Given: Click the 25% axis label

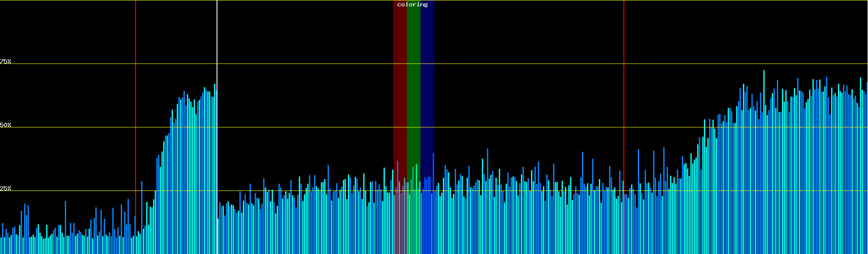Looking at the screenshot, I should pos(6,188).
